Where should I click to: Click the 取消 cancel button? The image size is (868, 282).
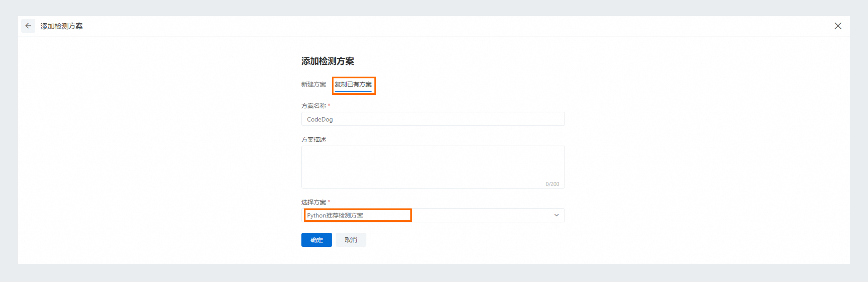point(351,239)
